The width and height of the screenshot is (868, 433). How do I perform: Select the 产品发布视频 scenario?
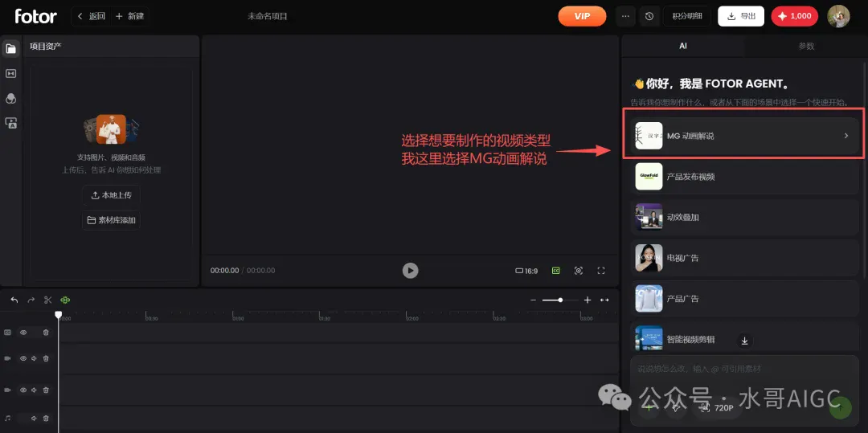click(x=744, y=177)
